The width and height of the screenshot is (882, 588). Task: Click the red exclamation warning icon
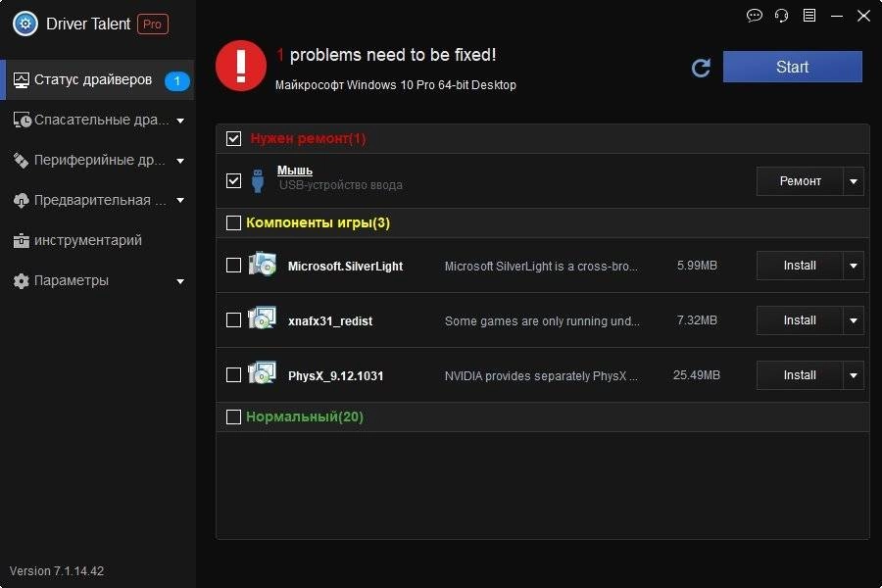pos(241,66)
